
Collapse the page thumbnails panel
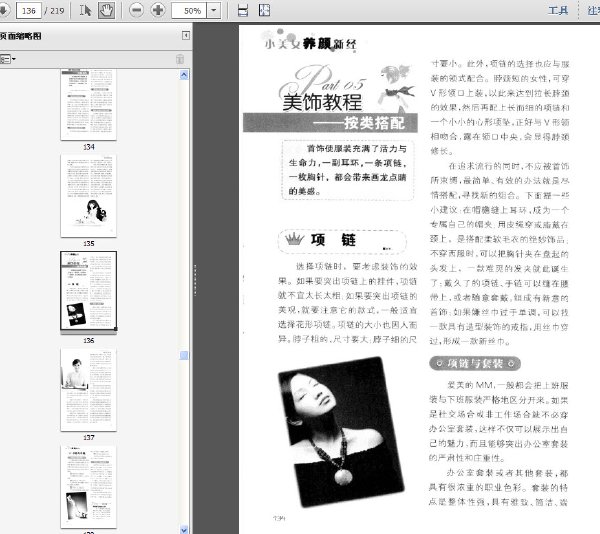(186, 36)
